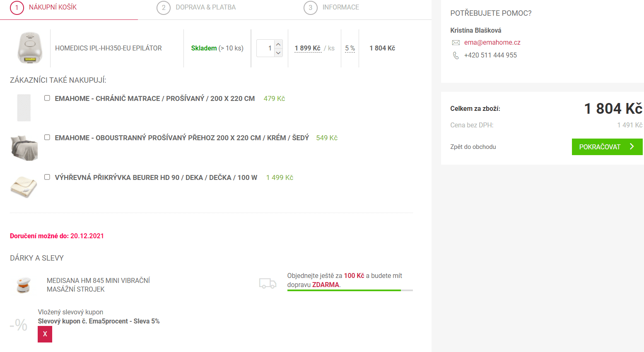Remove discount coupon with X button
The image size is (644, 352).
click(x=45, y=334)
